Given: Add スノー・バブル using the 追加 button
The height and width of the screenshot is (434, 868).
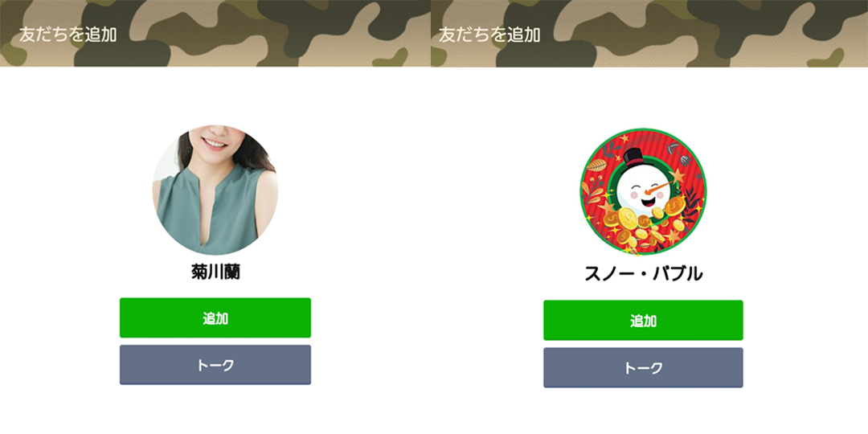Looking at the screenshot, I should [x=643, y=321].
